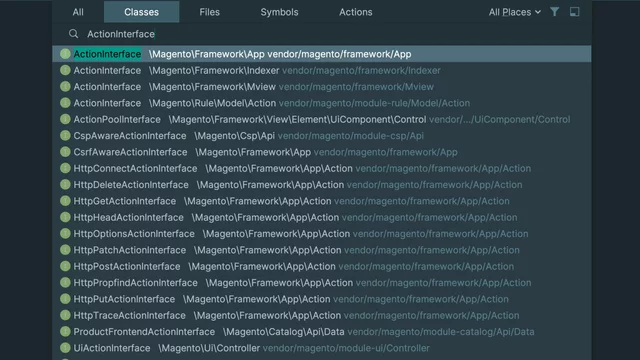Screen dimensions: 640x360
Task: Open ActionInterface in Magento Framework Mview
Action: pos(322,87)
